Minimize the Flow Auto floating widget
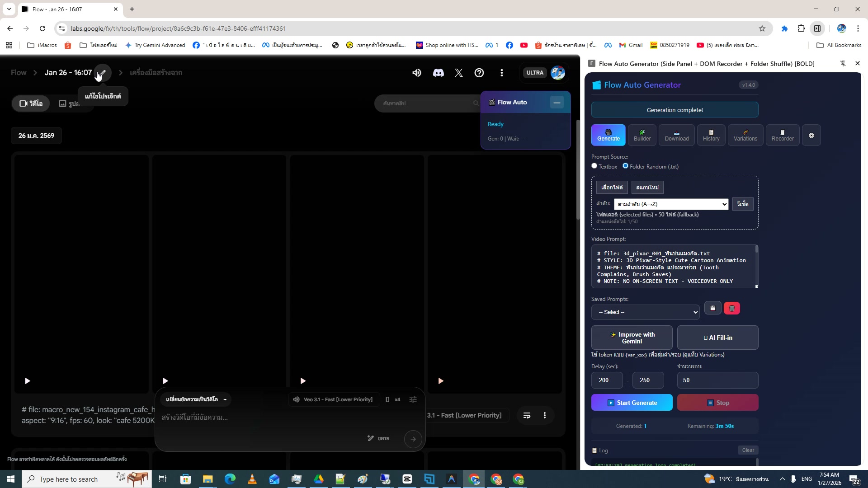868x488 pixels. pos(557,103)
